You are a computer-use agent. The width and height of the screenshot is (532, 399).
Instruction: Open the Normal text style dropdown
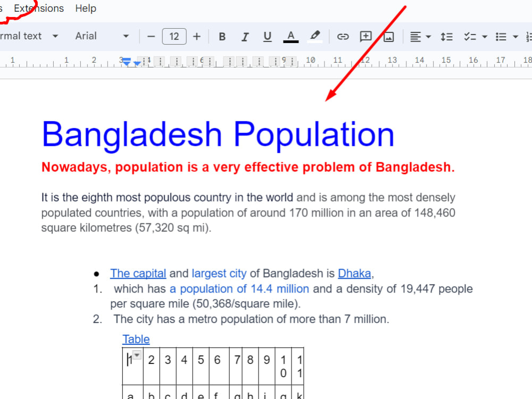(29, 36)
